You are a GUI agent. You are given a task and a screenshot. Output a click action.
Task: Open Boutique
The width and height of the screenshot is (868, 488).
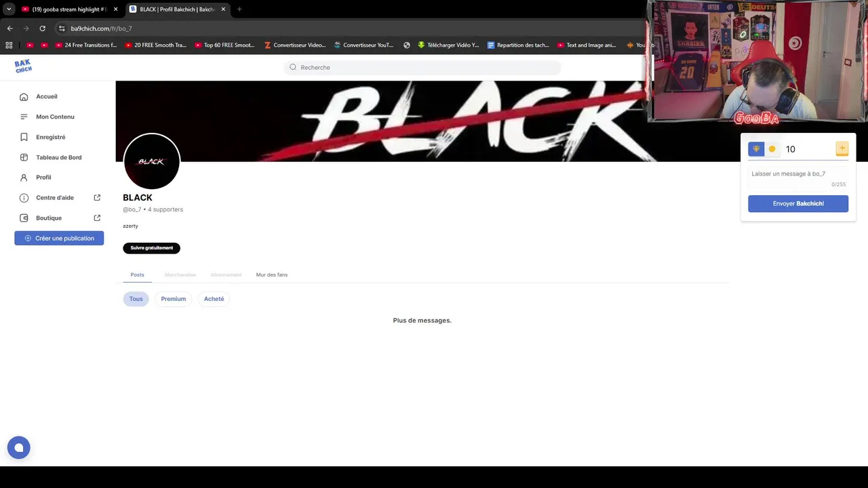[49, 218]
